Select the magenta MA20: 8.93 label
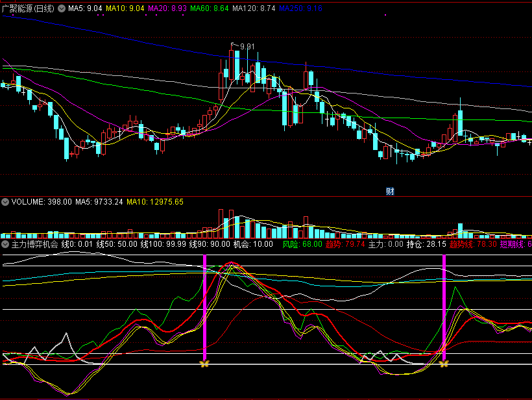The width and height of the screenshot is (532, 400). coord(167,8)
